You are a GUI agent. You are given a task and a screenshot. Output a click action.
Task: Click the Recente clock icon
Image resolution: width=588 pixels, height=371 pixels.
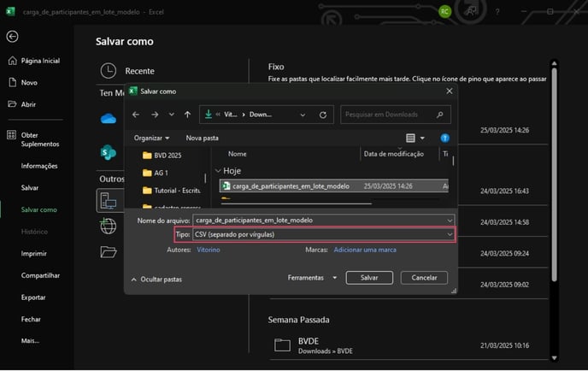point(109,71)
